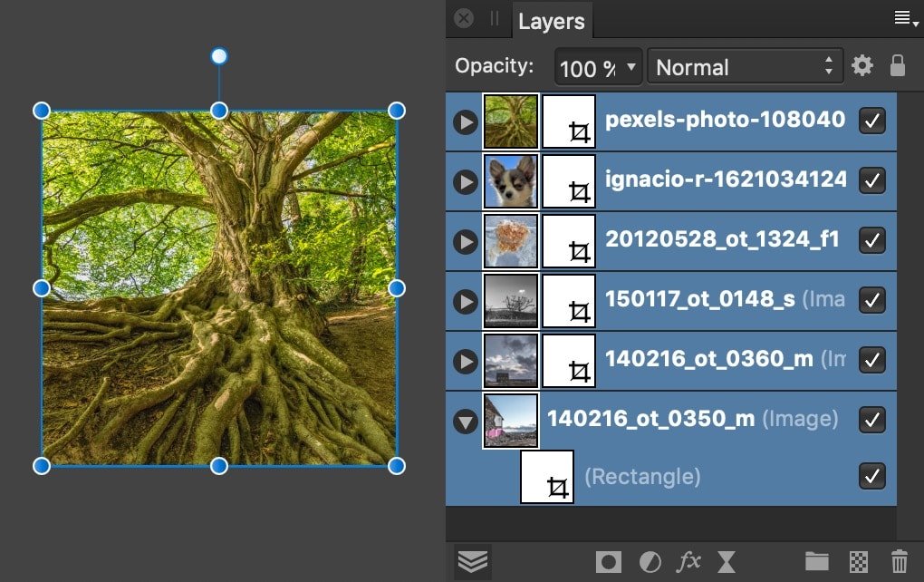Image resolution: width=924 pixels, height=582 pixels.
Task: Delete the selected layer with trash icon
Action: (x=899, y=562)
